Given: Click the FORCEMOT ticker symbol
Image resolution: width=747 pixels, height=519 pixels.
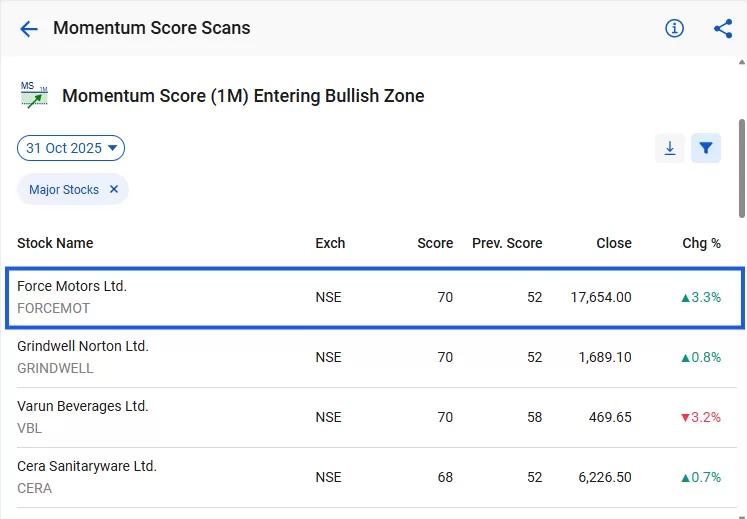Looking at the screenshot, I should coord(53,308).
